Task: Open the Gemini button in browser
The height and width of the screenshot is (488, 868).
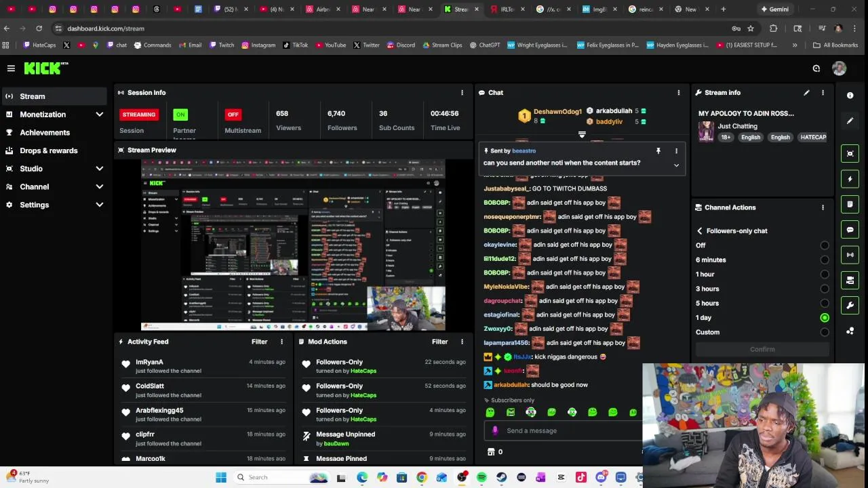Action: click(774, 9)
